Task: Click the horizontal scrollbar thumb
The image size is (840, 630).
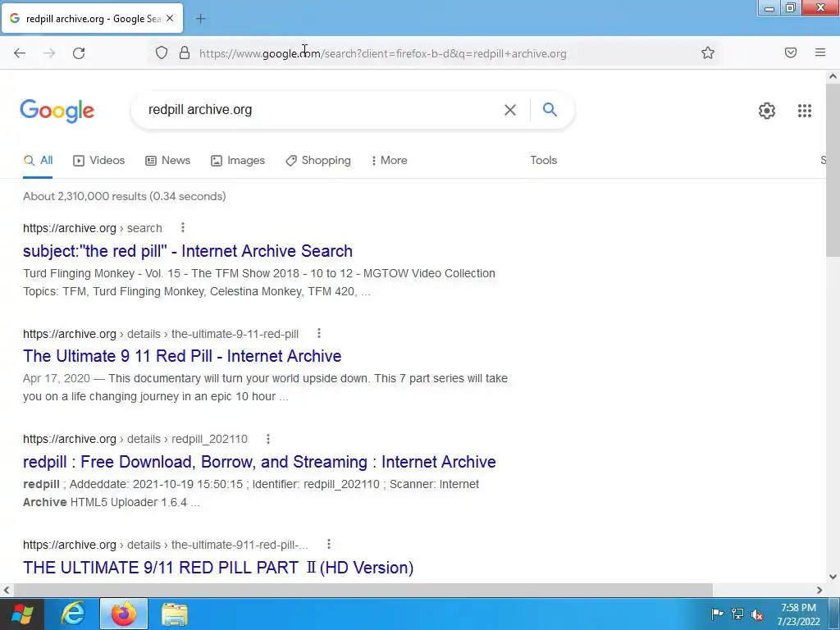Action: click(x=363, y=590)
